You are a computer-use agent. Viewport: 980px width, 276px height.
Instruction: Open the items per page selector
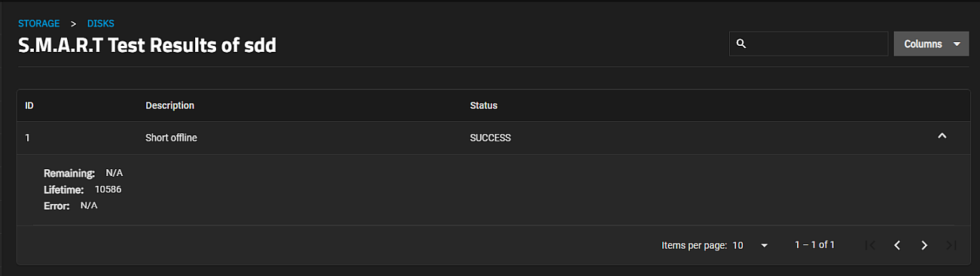click(x=751, y=245)
